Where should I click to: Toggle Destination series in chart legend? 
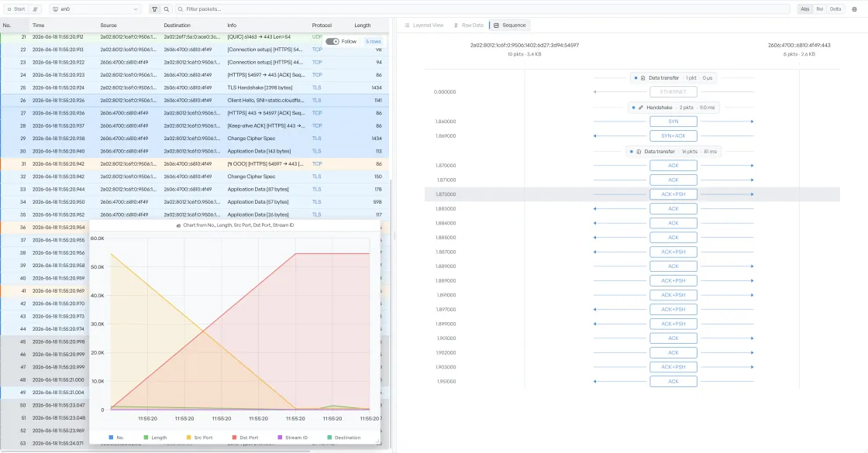(344, 438)
